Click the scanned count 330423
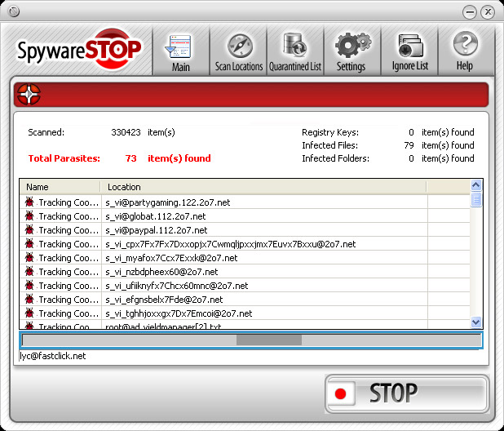This screenshot has width=504, height=431. click(126, 132)
